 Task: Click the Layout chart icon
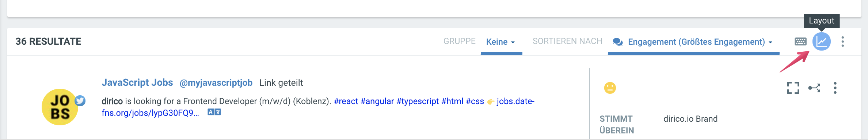pyautogui.click(x=821, y=41)
